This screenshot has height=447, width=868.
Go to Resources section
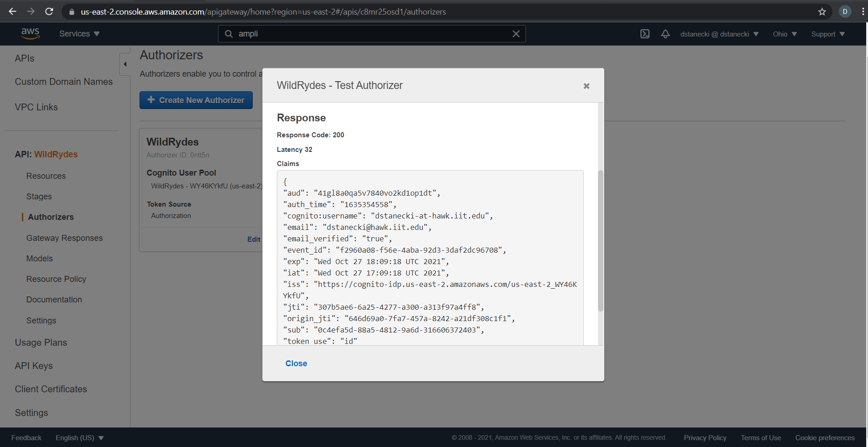click(x=46, y=176)
